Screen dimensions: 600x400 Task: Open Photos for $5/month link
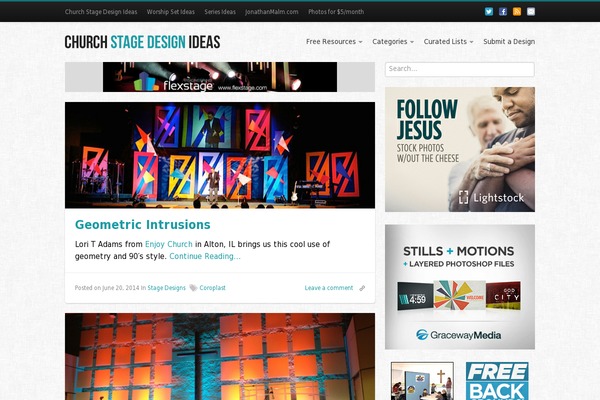[x=336, y=12]
